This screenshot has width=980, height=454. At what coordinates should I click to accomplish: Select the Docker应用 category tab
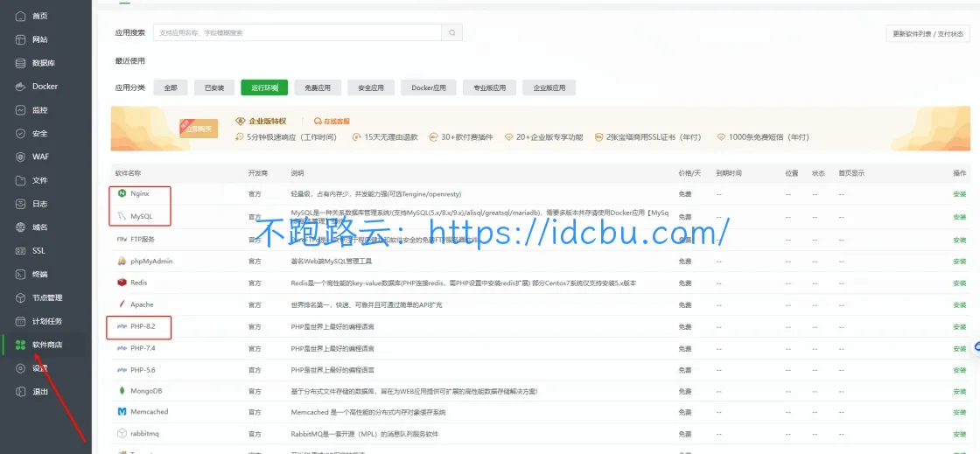tap(429, 87)
